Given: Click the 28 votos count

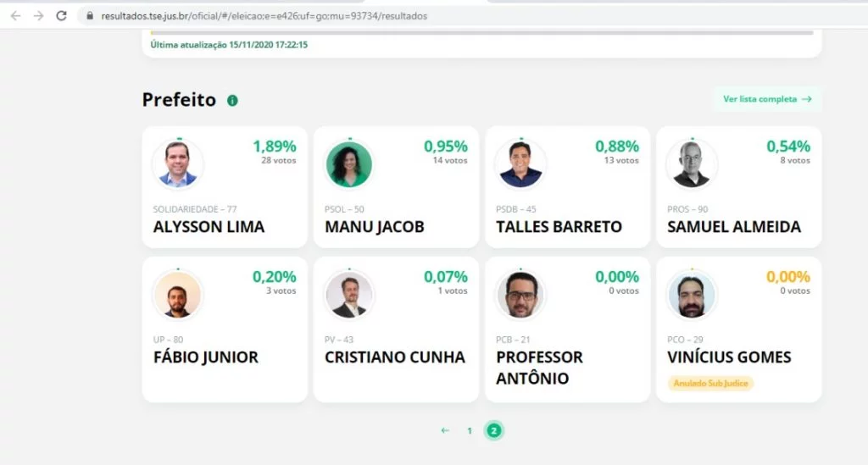Looking at the screenshot, I should point(278,160).
